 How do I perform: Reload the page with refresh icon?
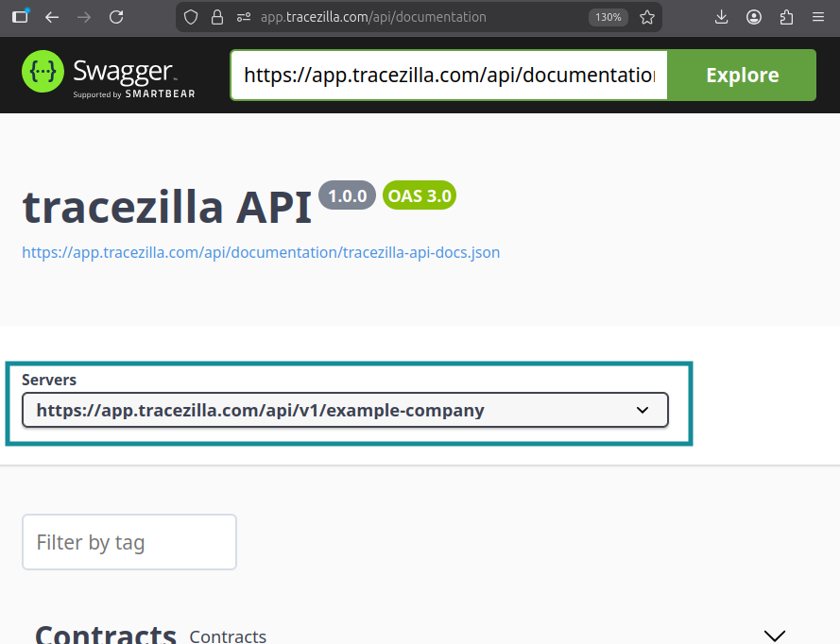pos(116,17)
